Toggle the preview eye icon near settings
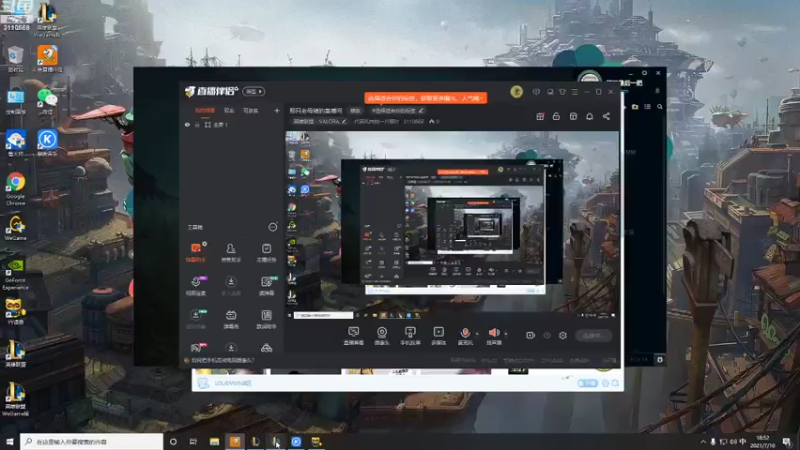 pyautogui.click(x=547, y=335)
